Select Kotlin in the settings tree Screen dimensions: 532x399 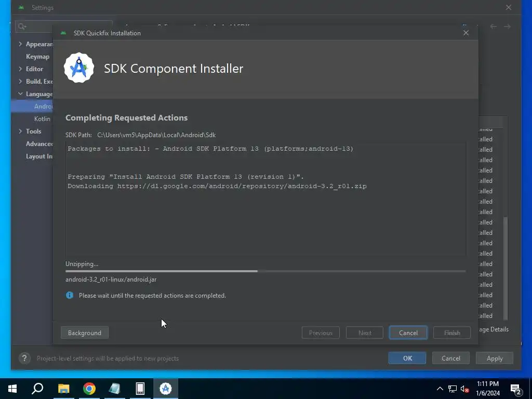click(x=42, y=119)
